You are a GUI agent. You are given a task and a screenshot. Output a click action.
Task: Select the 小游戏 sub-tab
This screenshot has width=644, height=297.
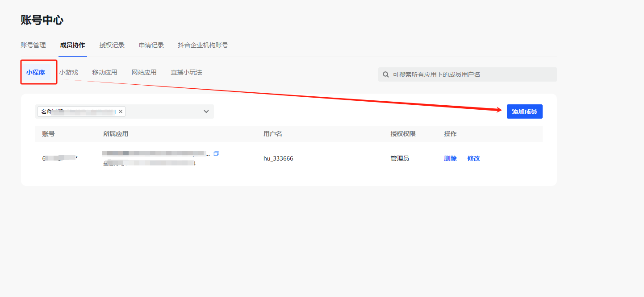pyautogui.click(x=69, y=72)
